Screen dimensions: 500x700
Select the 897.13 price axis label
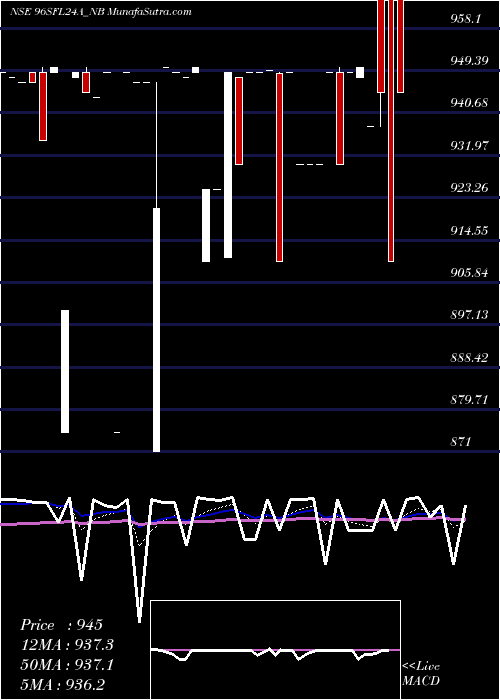(x=469, y=315)
